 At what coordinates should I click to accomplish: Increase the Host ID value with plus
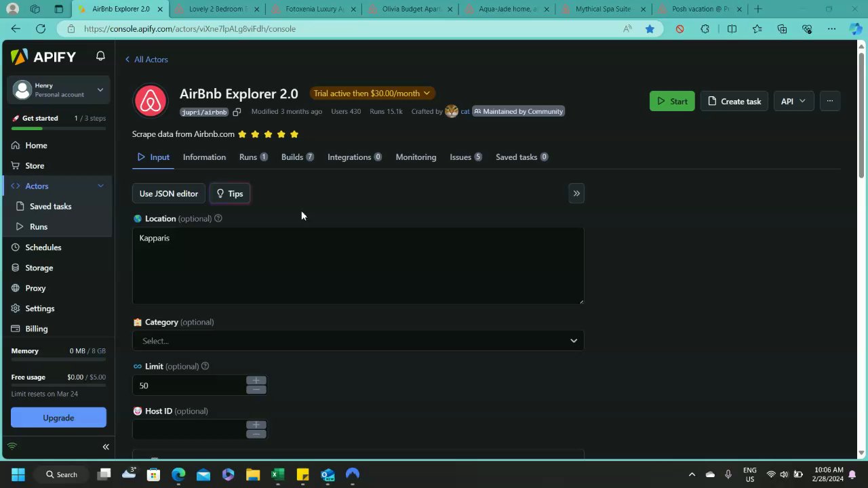tap(256, 425)
